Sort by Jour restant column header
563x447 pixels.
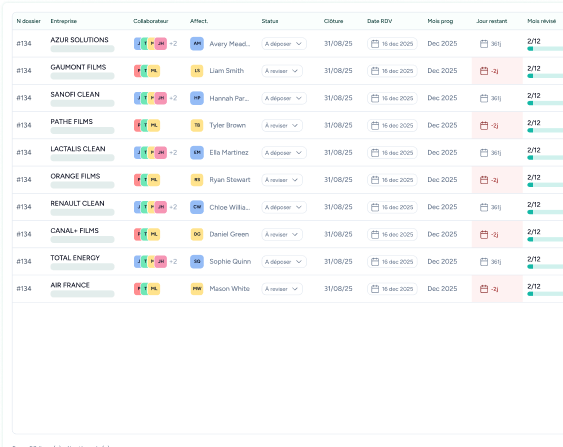pyautogui.click(x=492, y=21)
